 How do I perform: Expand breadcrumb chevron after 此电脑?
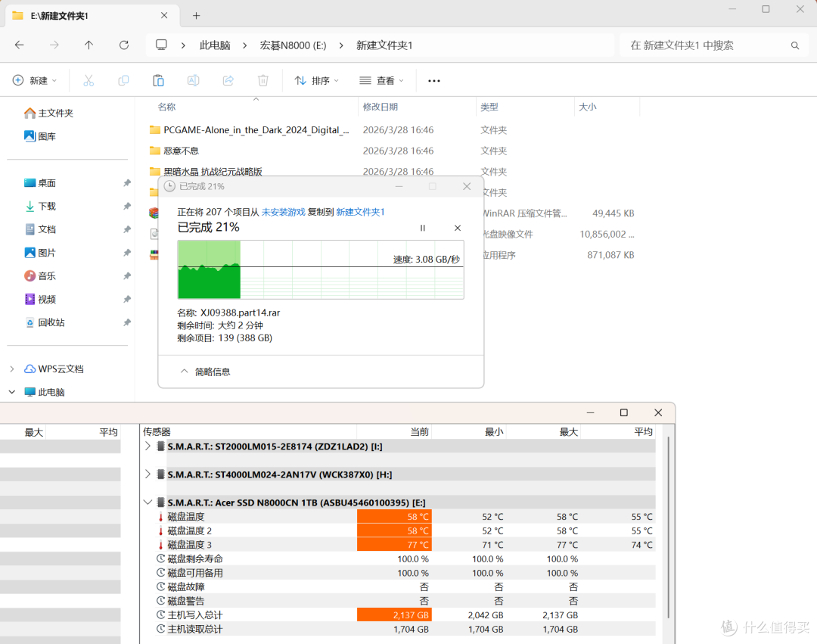tap(245, 46)
